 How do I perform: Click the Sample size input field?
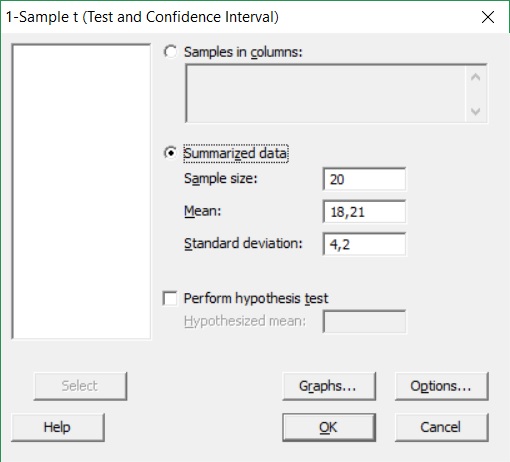pos(364,179)
